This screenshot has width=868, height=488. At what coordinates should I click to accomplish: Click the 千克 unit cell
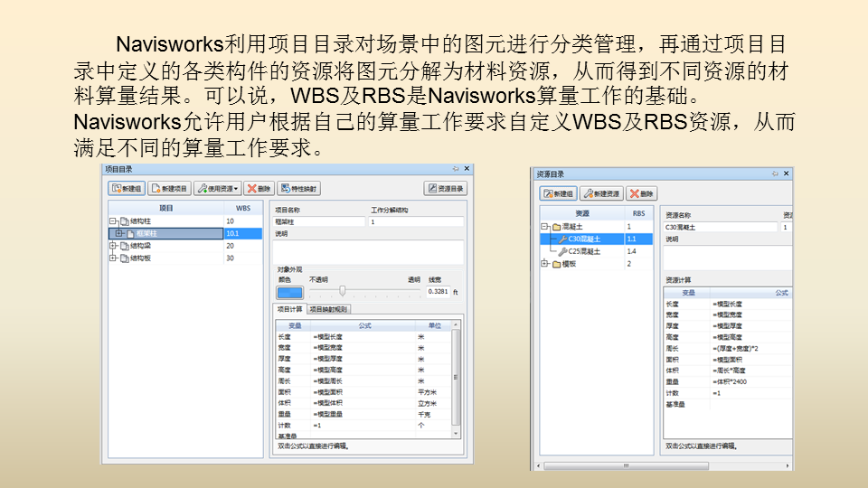pos(424,415)
